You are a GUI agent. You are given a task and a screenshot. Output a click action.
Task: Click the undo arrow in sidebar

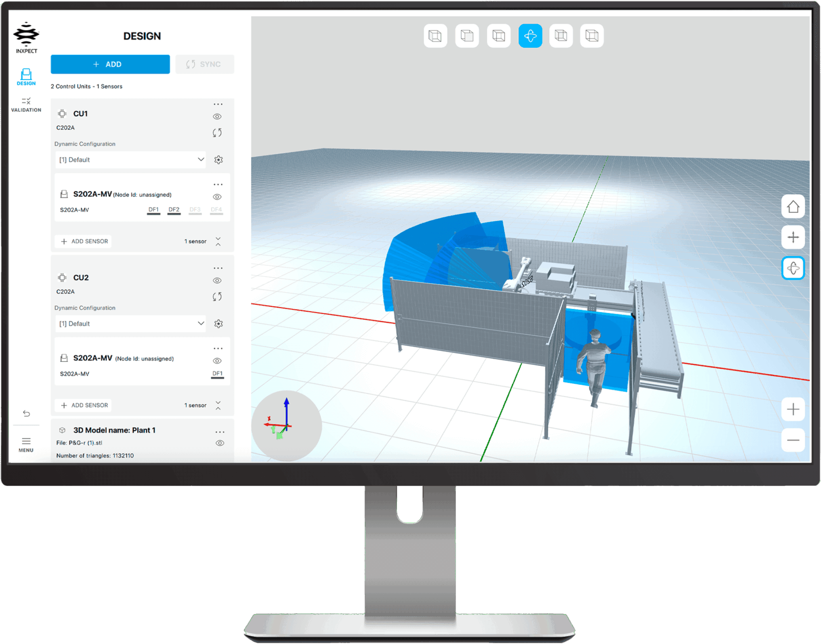click(26, 413)
